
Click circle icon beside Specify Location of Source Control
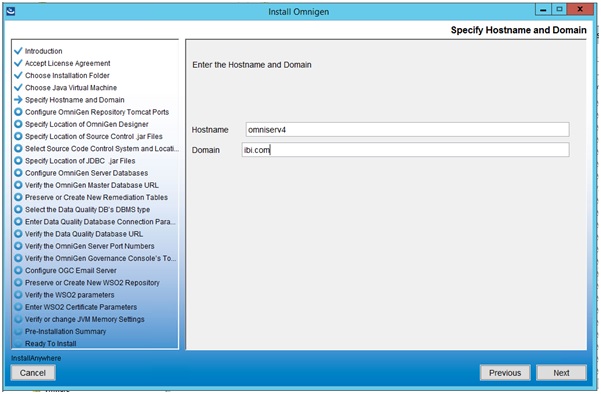(18, 136)
